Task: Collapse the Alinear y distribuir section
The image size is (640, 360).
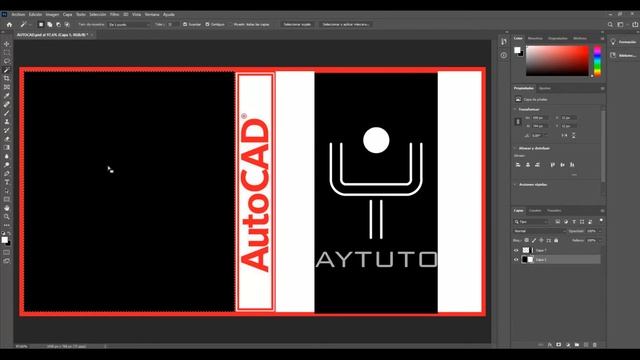Action: point(515,148)
